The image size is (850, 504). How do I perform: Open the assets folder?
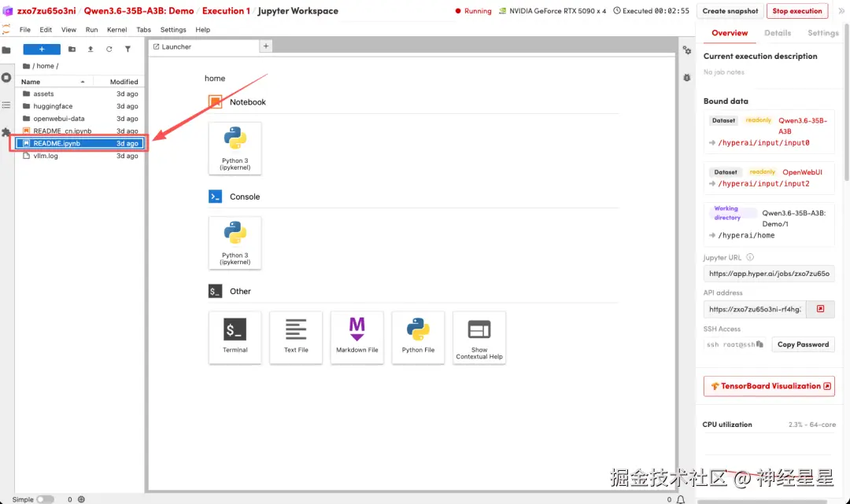[x=79, y=94]
